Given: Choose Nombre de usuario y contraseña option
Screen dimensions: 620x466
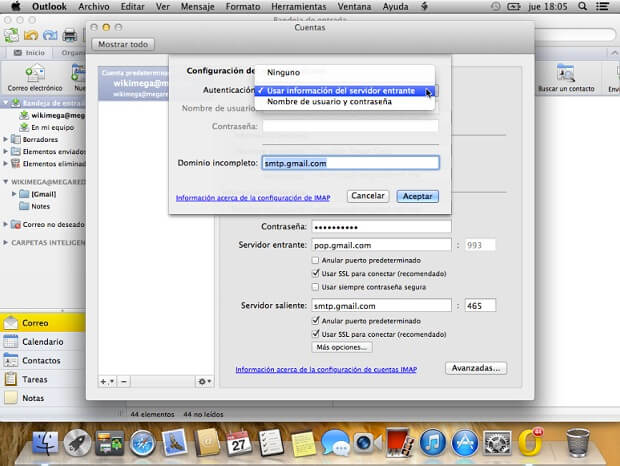Looking at the screenshot, I should [x=345, y=102].
